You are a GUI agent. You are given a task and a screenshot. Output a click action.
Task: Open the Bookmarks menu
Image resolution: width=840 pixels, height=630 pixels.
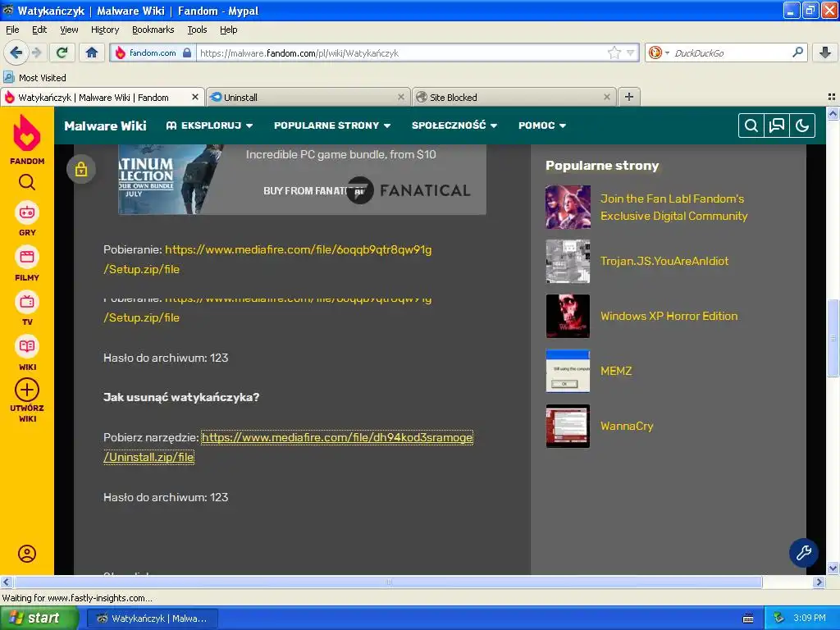click(x=153, y=30)
